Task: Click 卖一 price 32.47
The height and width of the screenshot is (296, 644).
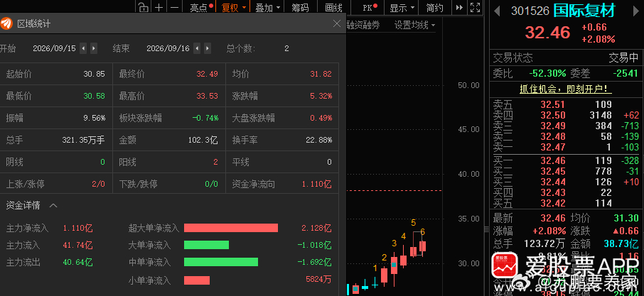Action: [553, 147]
